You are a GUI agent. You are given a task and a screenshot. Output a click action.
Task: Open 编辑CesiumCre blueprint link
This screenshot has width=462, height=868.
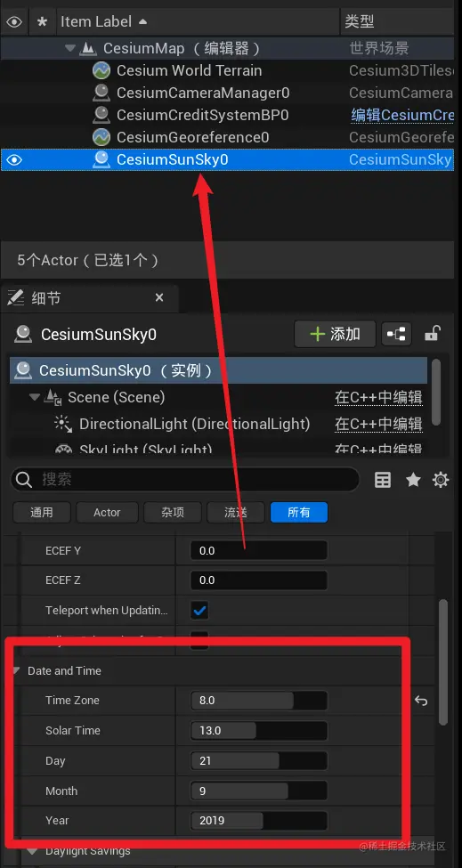(x=402, y=115)
